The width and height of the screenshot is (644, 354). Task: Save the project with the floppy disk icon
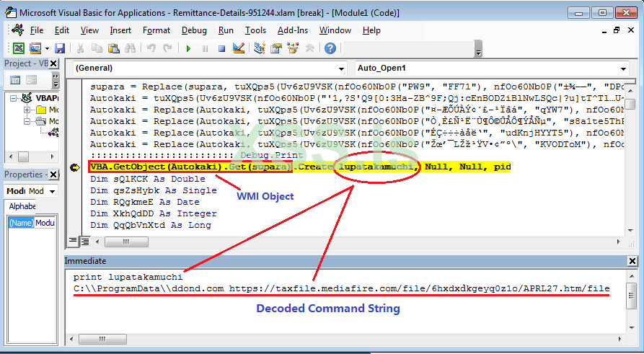pos(60,48)
